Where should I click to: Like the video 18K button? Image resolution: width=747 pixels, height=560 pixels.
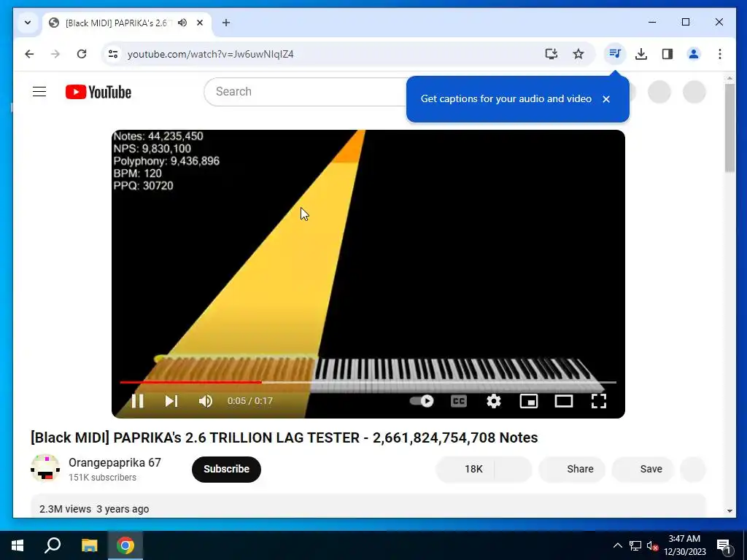tap(465, 469)
